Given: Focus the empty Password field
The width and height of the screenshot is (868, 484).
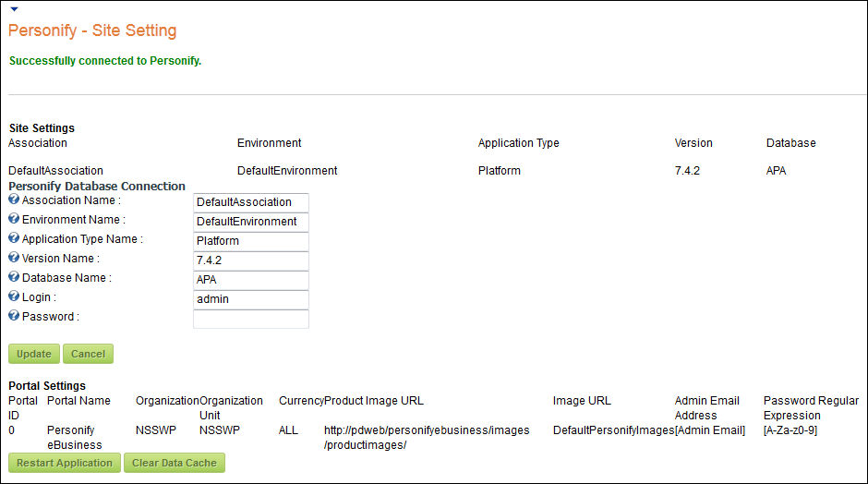Looking at the screenshot, I should tap(251, 319).
